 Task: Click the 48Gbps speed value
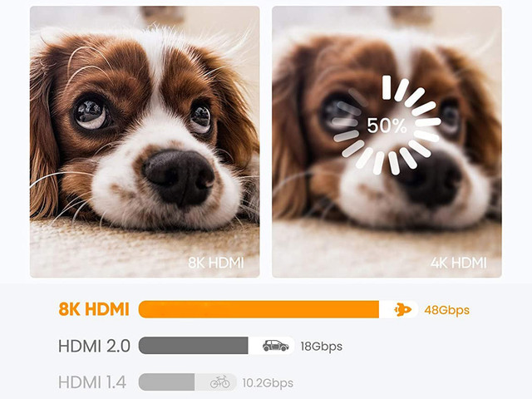tap(446, 310)
